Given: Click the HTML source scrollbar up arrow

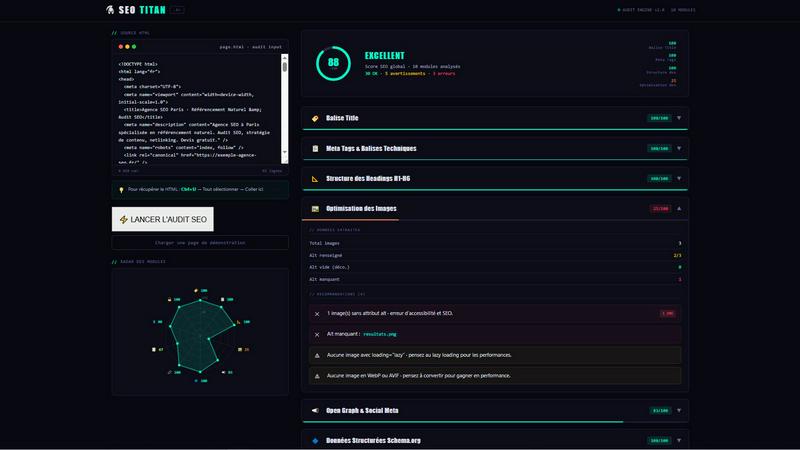Looking at the screenshot, I should (x=285, y=58).
